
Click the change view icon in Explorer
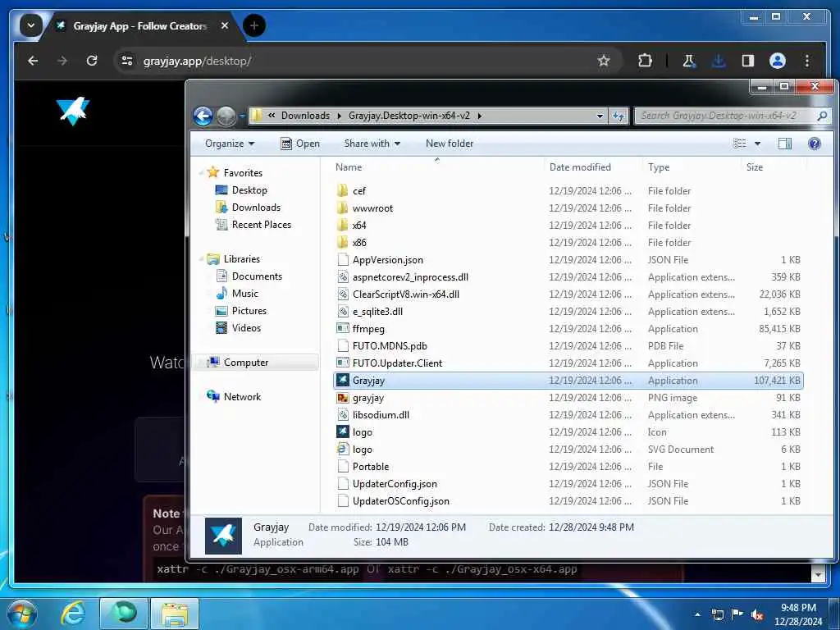click(x=740, y=144)
